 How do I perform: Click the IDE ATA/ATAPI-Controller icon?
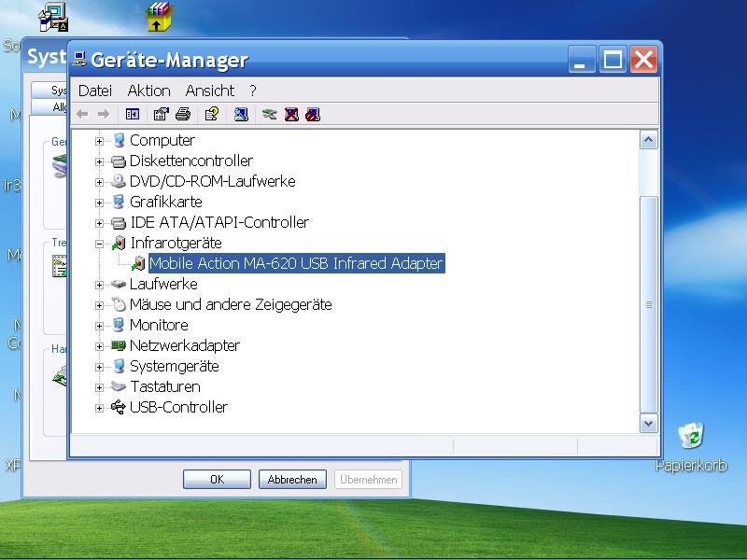pyautogui.click(x=119, y=223)
